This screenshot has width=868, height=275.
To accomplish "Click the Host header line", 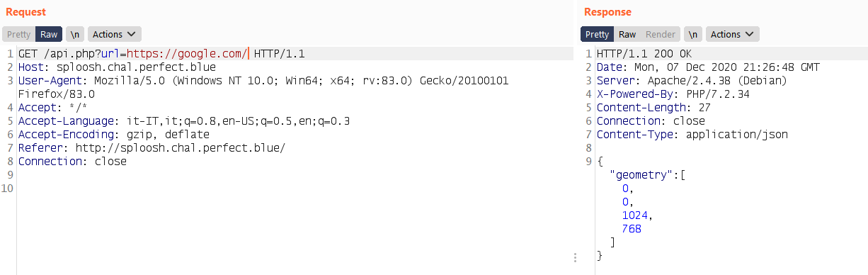I will coord(117,67).
